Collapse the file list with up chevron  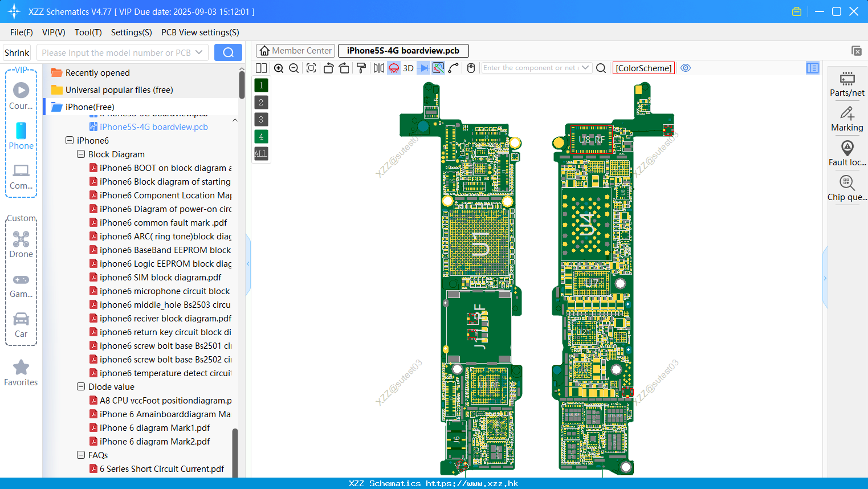pos(235,120)
